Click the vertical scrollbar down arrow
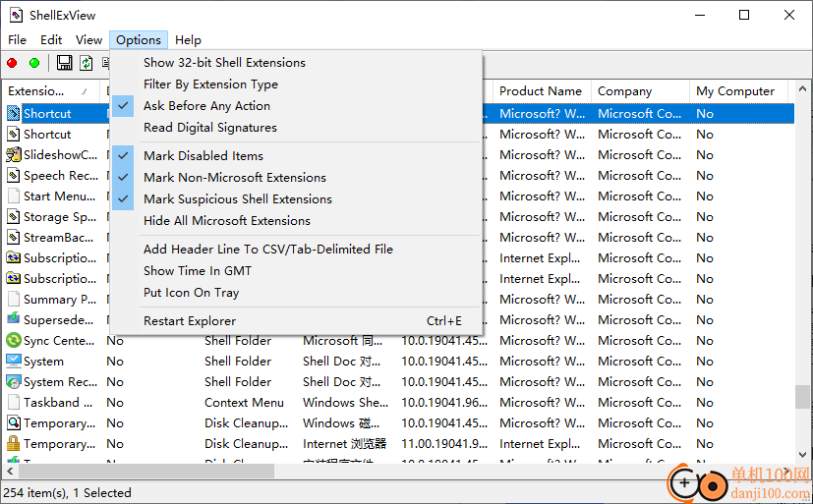The width and height of the screenshot is (813, 504). click(802, 454)
